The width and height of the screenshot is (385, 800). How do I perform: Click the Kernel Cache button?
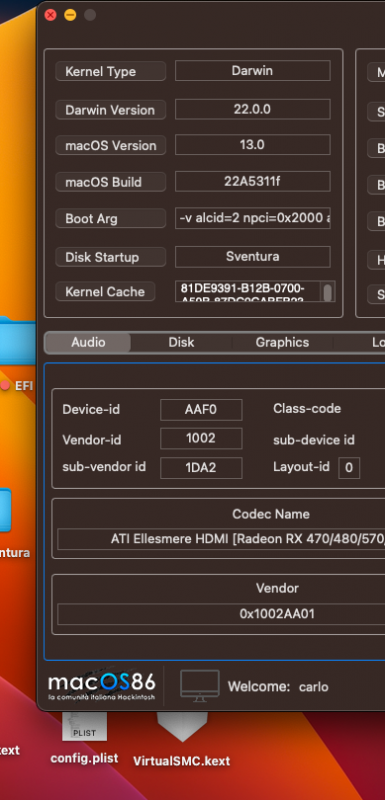[105, 291]
